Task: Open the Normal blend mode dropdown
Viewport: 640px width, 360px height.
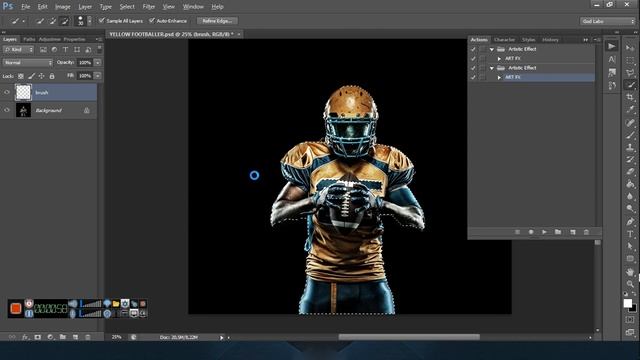Action: [28, 62]
